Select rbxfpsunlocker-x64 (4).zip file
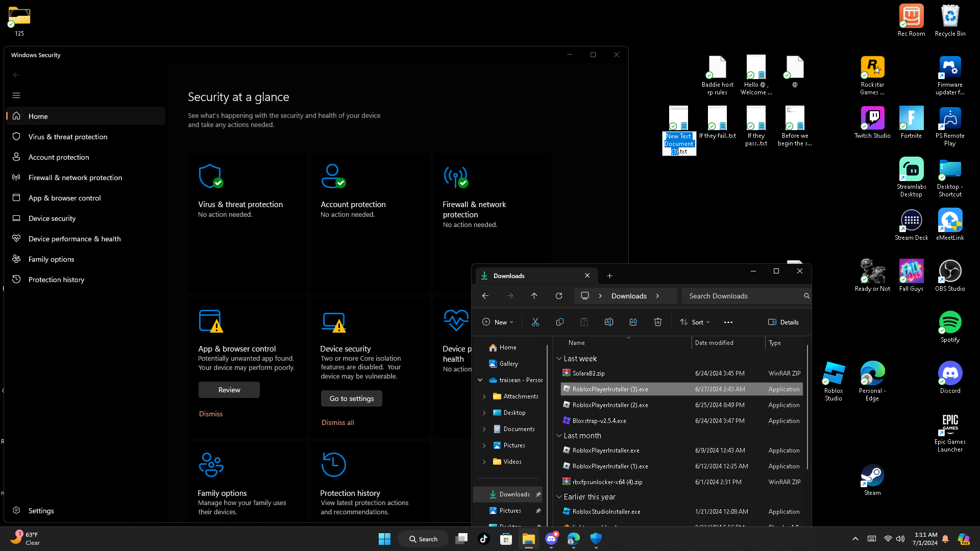 (x=682, y=482)
